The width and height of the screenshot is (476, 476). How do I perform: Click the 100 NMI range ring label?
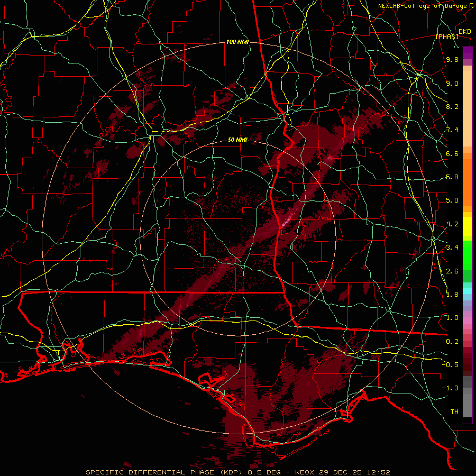click(237, 42)
